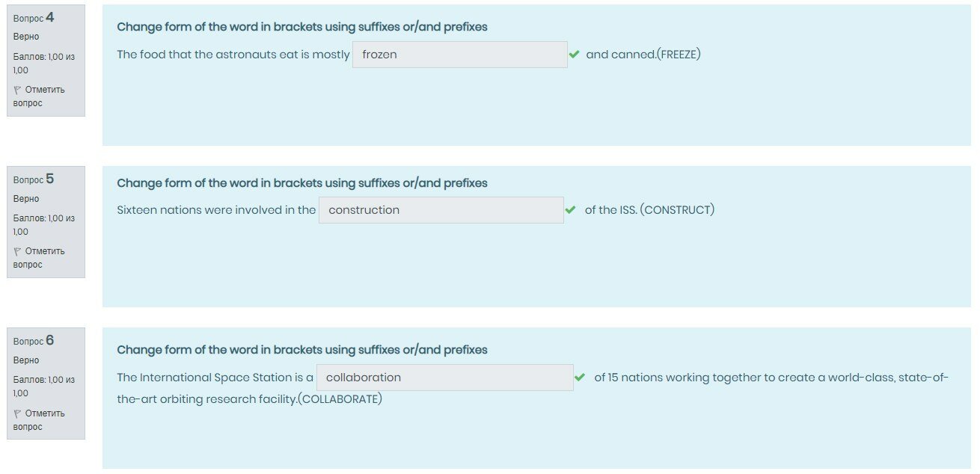Select the 'frozen' answer input field
The width and height of the screenshot is (980, 474).
coord(459,55)
